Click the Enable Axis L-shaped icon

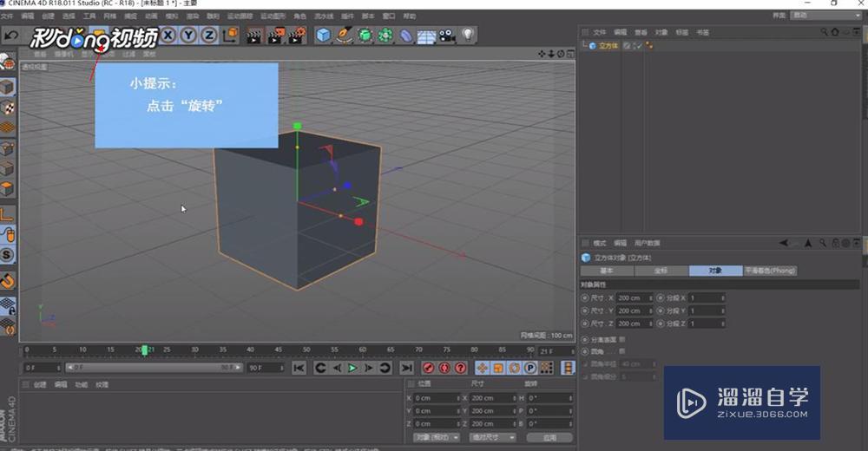[7, 214]
